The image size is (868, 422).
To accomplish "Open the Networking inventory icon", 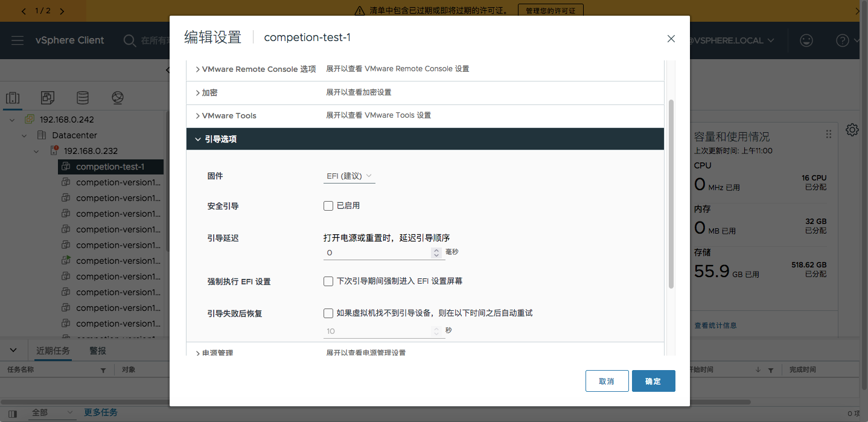I will click(118, 98).
